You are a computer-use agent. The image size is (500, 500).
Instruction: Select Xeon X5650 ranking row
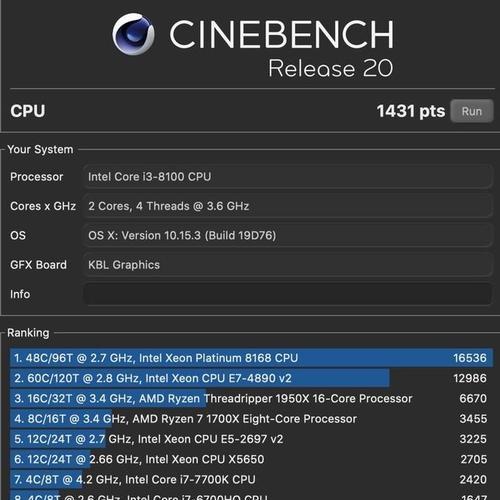tap(251, 460)
